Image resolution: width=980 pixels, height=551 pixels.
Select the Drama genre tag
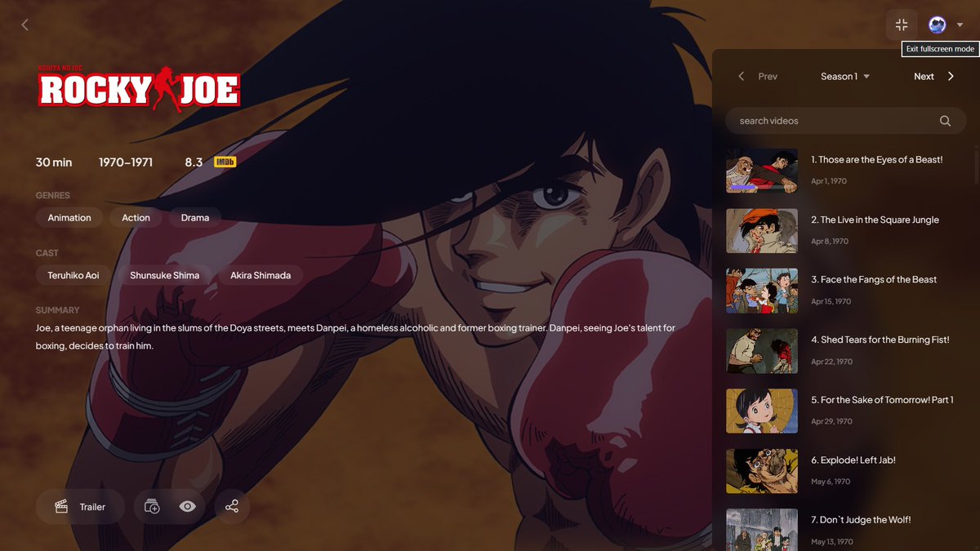tap(195, 218)
